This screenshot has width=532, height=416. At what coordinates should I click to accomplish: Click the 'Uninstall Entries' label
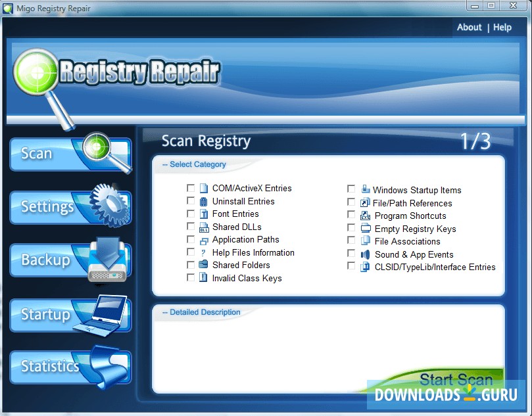point(243,201)
